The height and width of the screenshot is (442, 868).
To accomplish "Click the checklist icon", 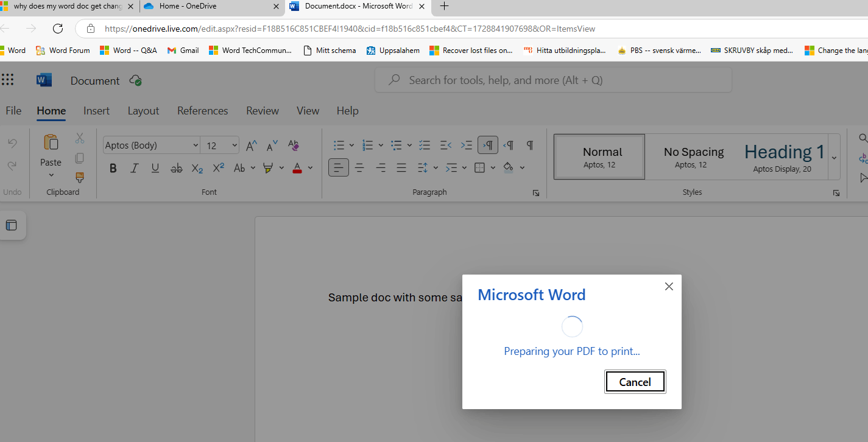I will [425, 146].
